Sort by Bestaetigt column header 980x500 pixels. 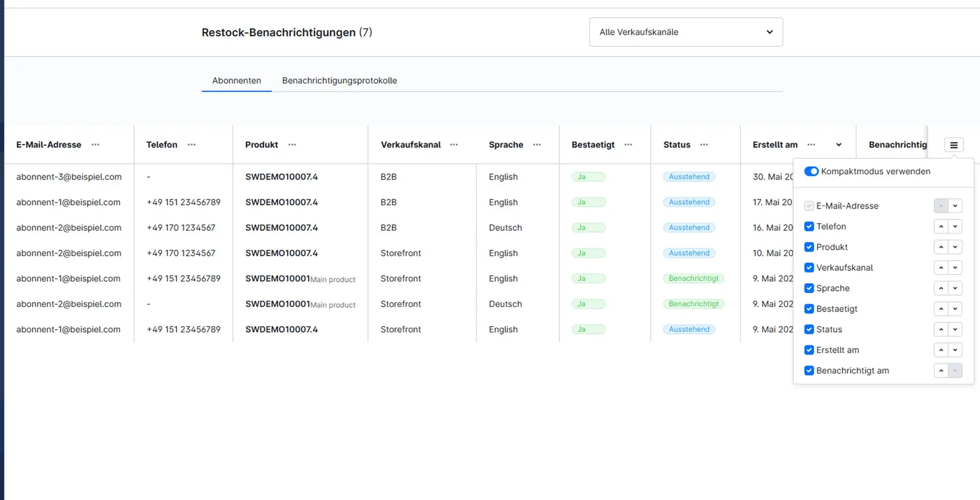tap(593, 145)
